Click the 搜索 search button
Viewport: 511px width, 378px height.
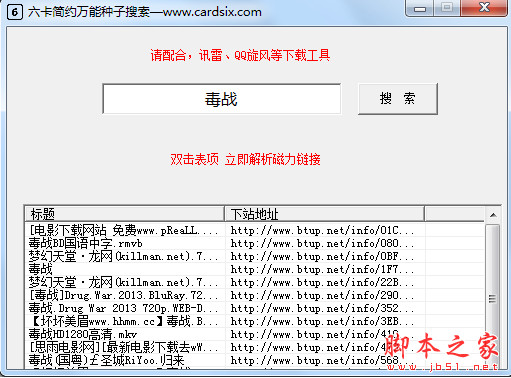[398, 99]
